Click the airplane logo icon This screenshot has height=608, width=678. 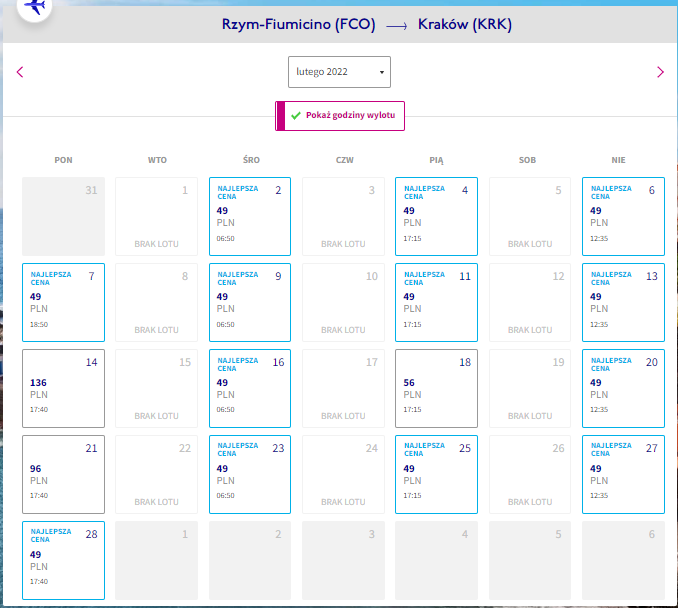pyautogui.click(x=35, y=7)
